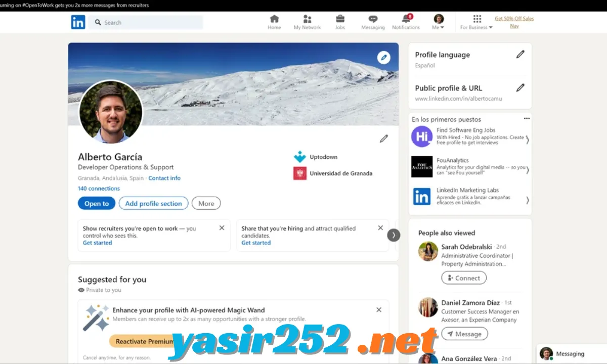Advance the cards carousel with next arrow
The width and height of the screenshot is (607, 364).
pyautogui.click(x=394, y=235)
